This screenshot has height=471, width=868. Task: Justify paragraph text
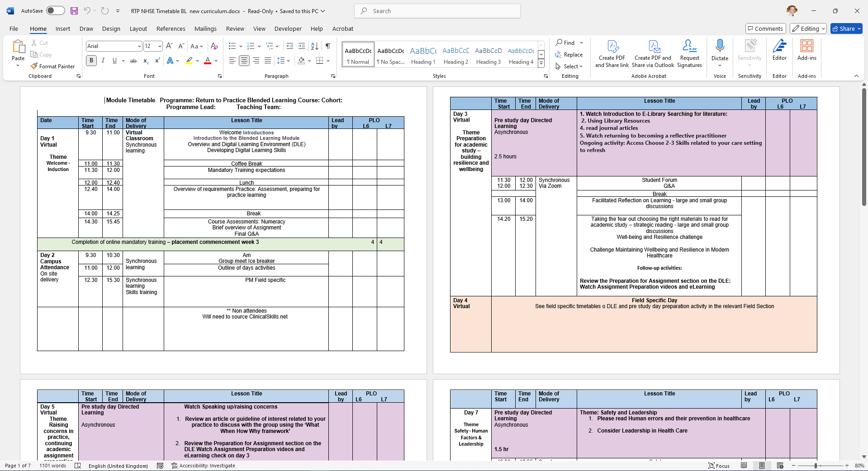coord(268,61)
